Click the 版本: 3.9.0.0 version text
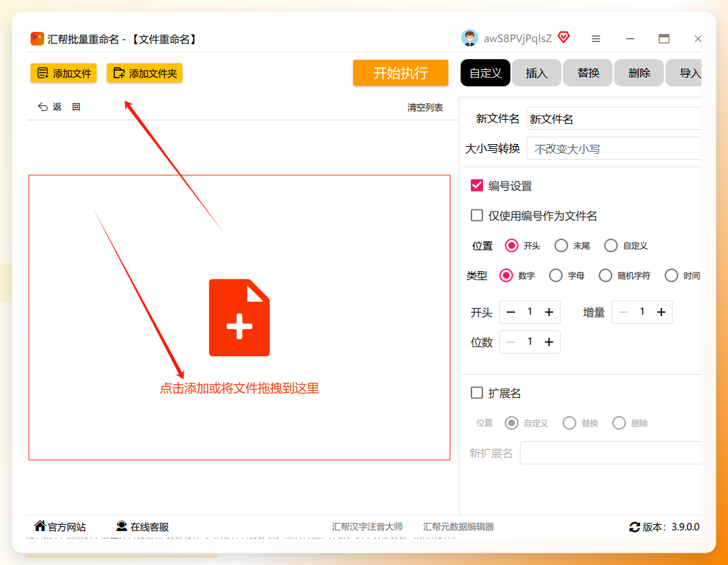The width and height of the screenshot is (728, 565). click(x=671, y=527)
